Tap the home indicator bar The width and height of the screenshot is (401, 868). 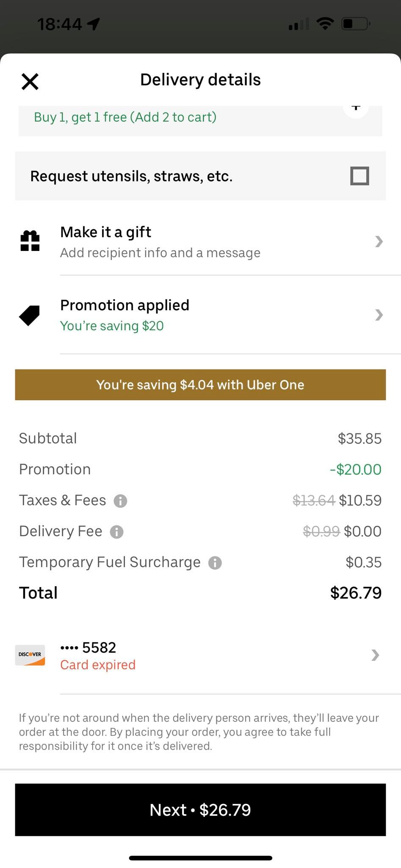pos(200,858)
